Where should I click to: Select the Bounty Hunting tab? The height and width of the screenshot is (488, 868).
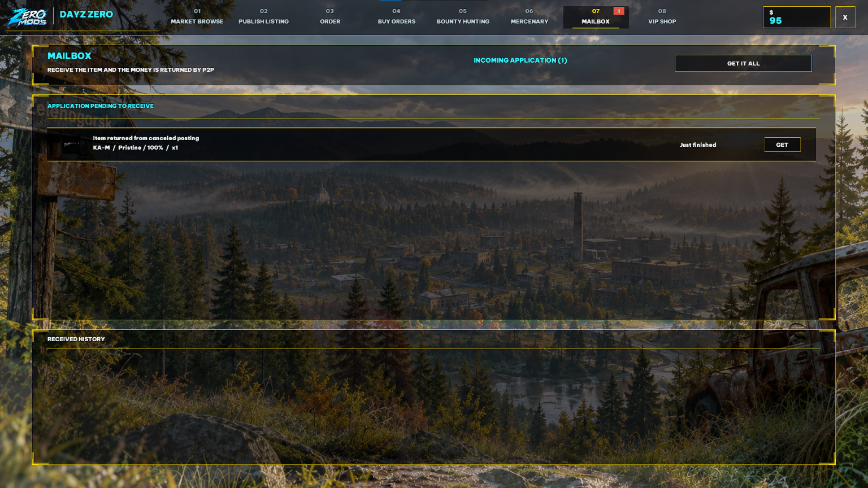[463, 17]
